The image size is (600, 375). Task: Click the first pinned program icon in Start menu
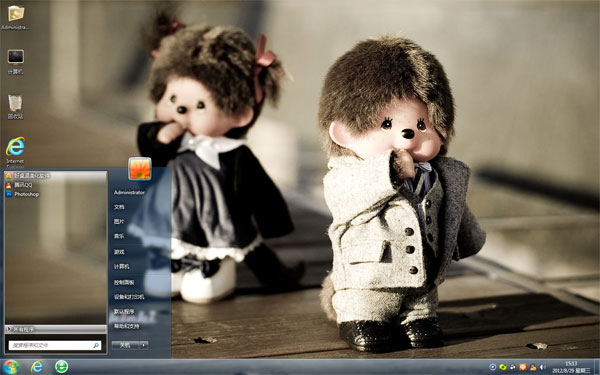9,176
